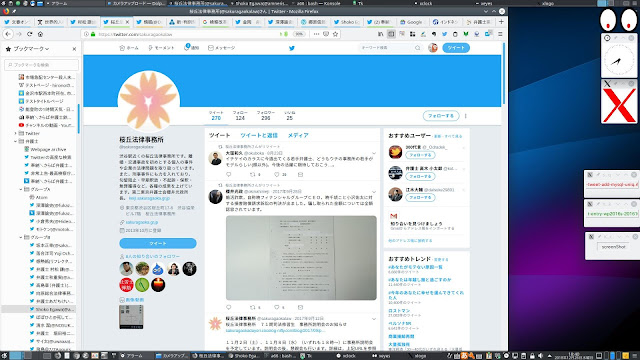Like the first tweet with the heart icon

click(277, 175)
